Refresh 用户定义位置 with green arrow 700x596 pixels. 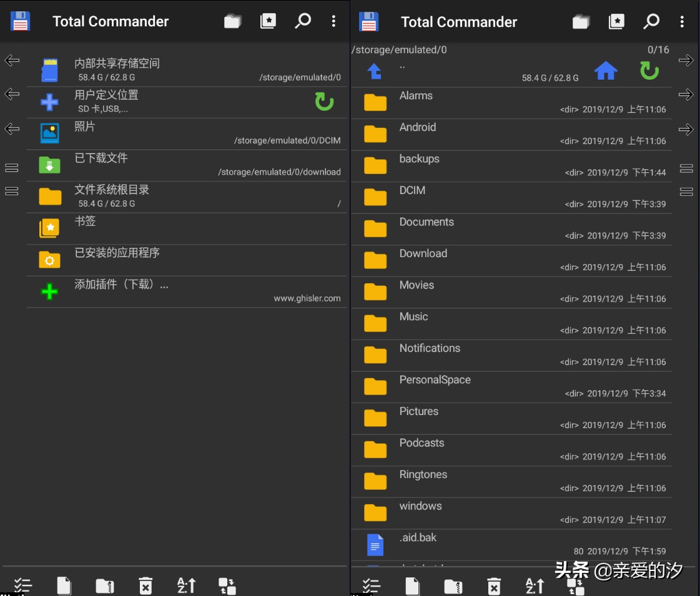[x=324, y=101]
